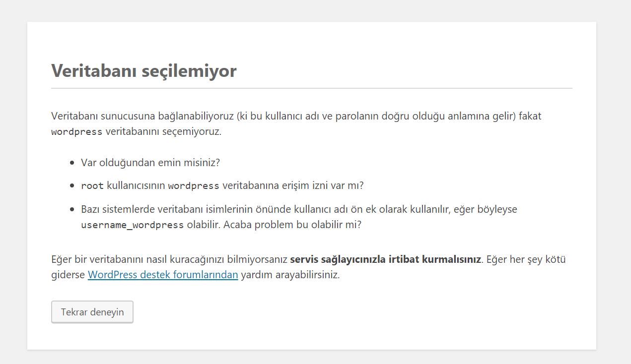This screenshot has height=364, width=631.
Task: Click bullet point before "root kullanıcısının"
Action: [71, 186]
